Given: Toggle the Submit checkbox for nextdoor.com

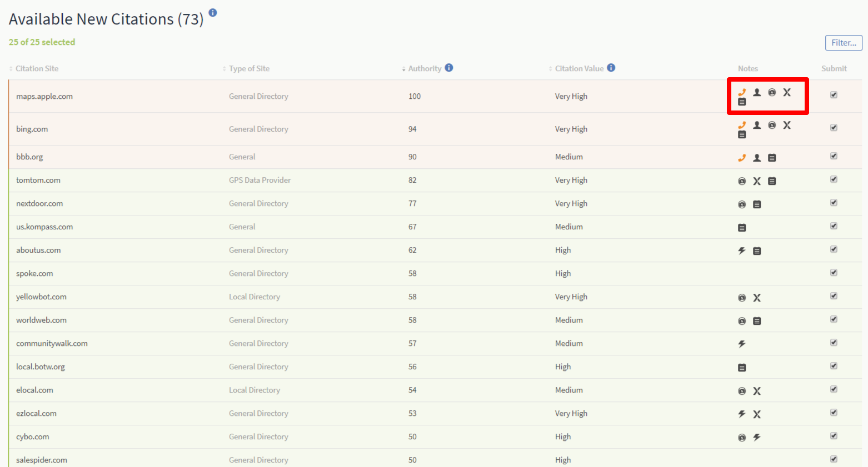Looking at the screenshot, I should pos(834,203).
